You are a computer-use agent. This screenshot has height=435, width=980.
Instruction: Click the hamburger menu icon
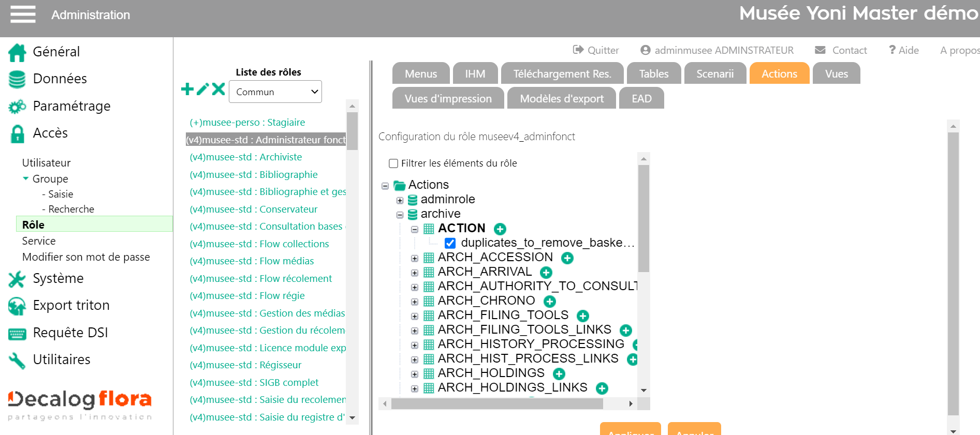23,14
